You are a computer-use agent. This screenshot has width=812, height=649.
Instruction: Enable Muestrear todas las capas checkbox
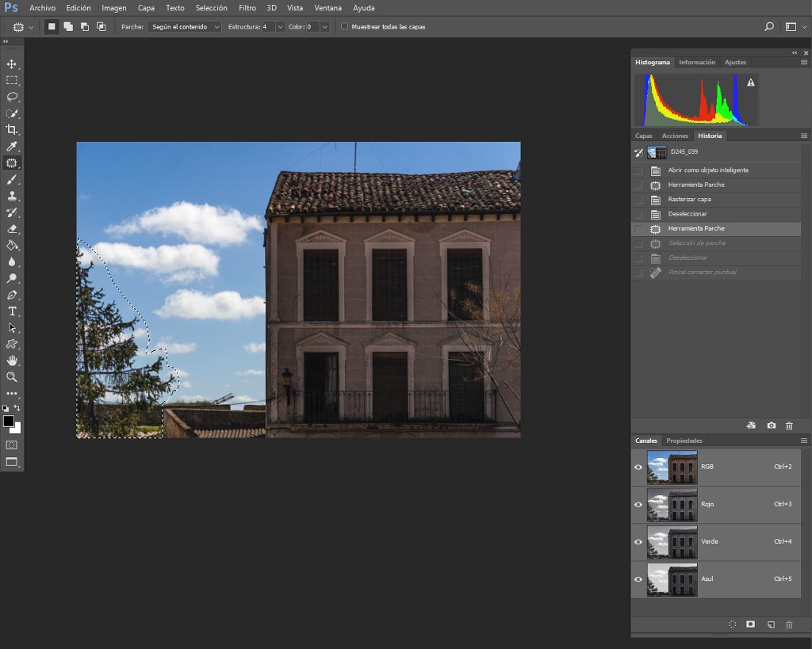(344, 26)
